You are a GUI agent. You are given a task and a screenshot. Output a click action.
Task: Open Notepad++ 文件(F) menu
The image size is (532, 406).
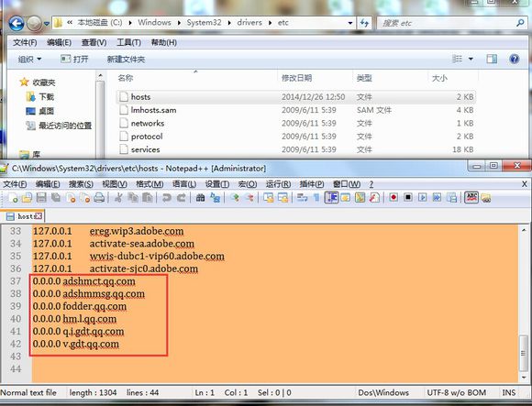(15, 184)
